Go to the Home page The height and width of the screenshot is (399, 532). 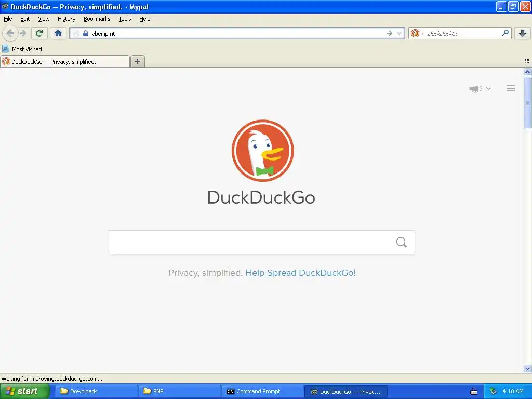tap(58, 33)
